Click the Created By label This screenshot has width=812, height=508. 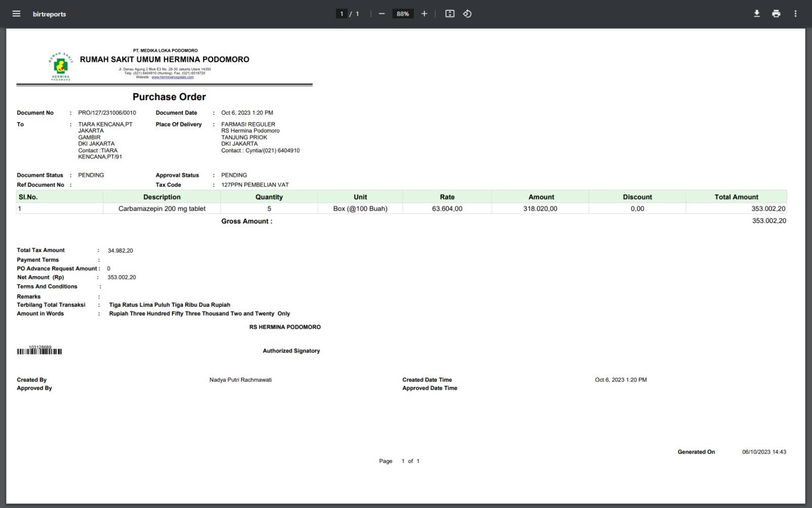[x=31, y=380]
